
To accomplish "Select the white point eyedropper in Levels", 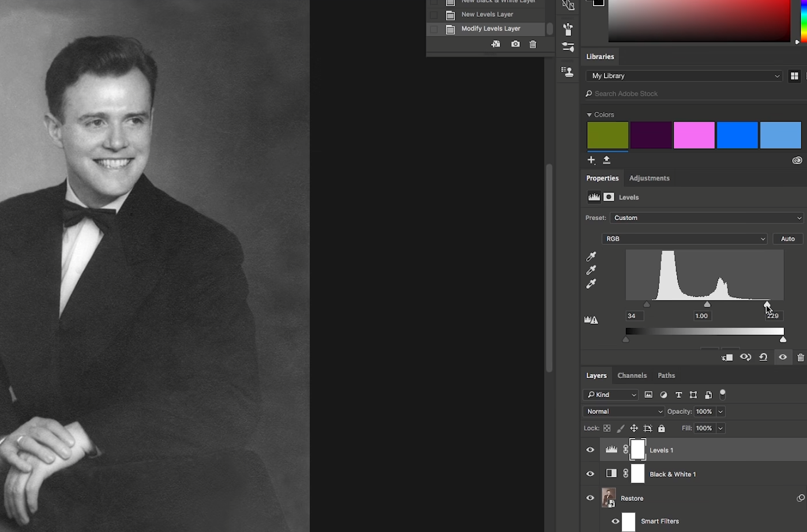I will tap(591, 284).
